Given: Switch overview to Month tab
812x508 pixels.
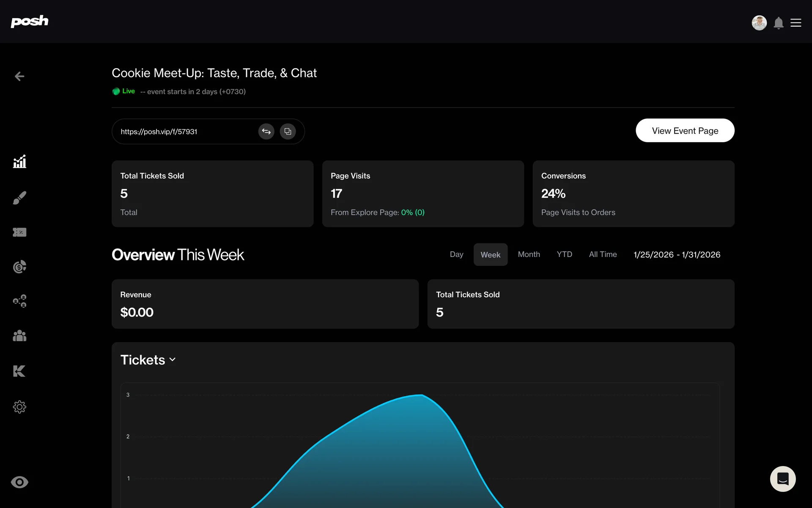Looking at the screenshot, I should click(529, 254).
